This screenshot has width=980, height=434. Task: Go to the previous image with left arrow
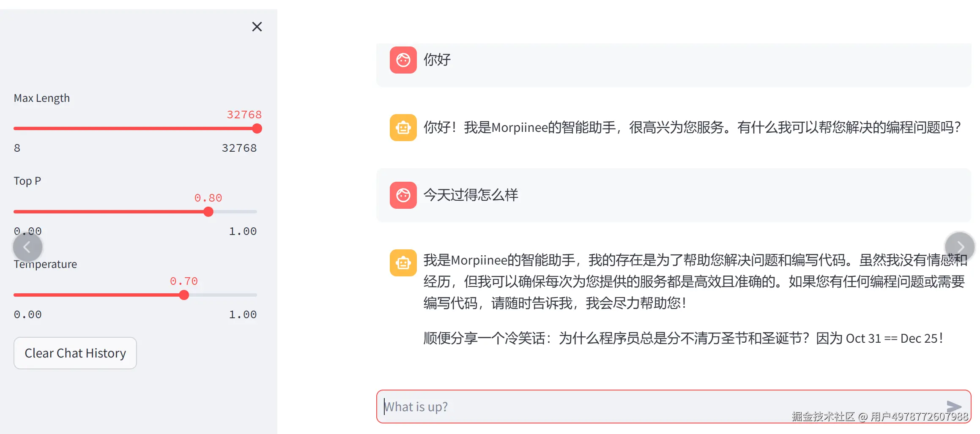27,247
